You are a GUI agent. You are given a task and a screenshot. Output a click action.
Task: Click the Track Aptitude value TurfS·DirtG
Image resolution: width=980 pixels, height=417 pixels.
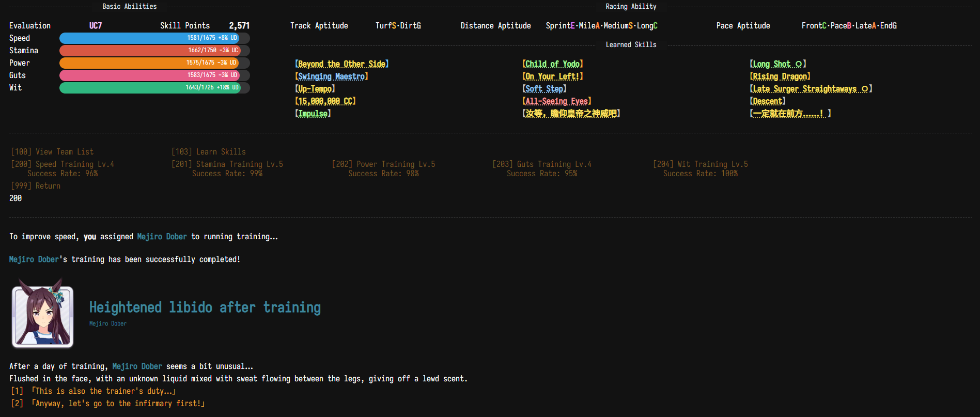[398, 26]
